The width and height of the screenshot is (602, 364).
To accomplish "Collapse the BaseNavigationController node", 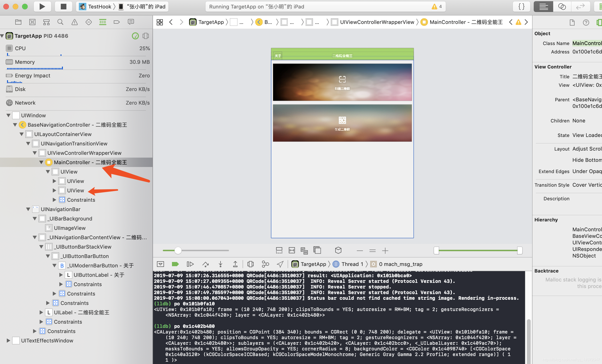I will 15,125.
